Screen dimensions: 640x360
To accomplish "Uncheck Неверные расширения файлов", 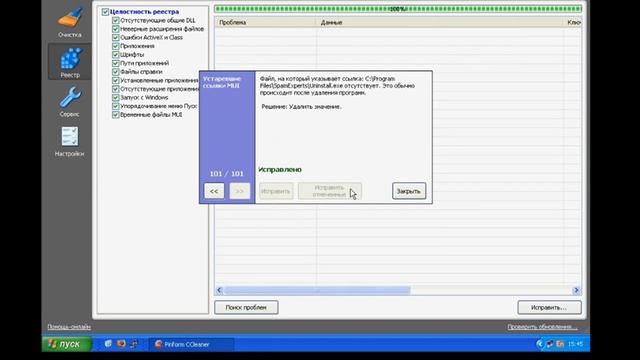I will click(116, 29).
